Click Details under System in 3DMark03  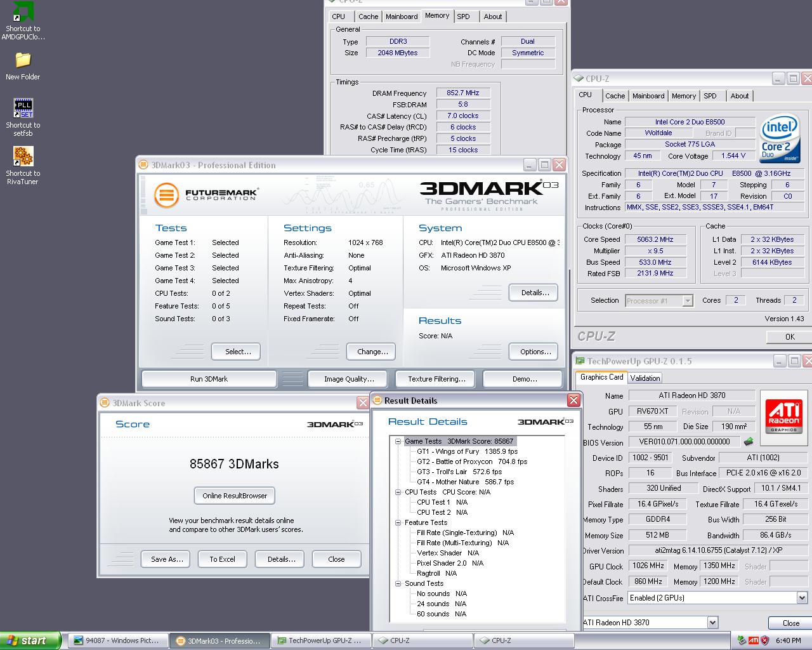tap(535, 293)
